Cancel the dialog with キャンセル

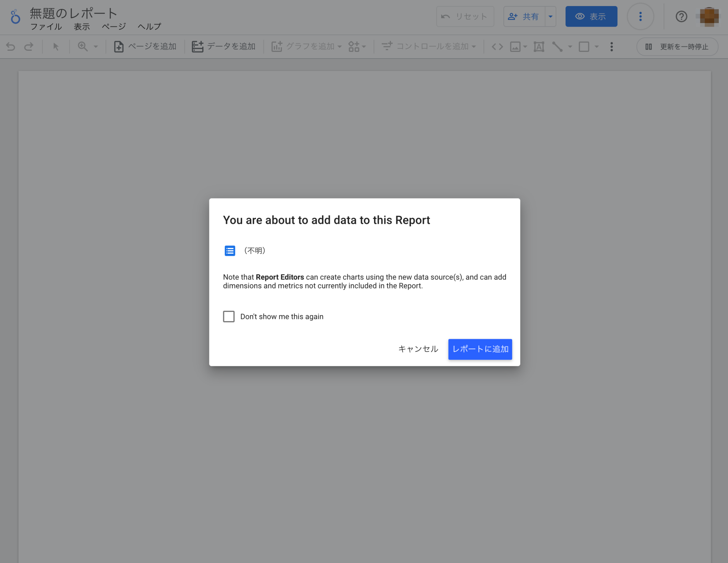click(418, 349)
